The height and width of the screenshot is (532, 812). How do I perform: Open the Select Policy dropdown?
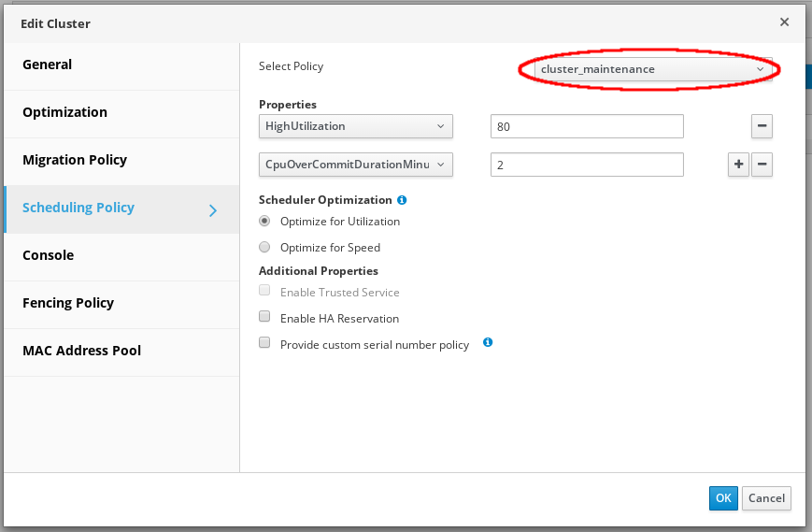point(651,69)
